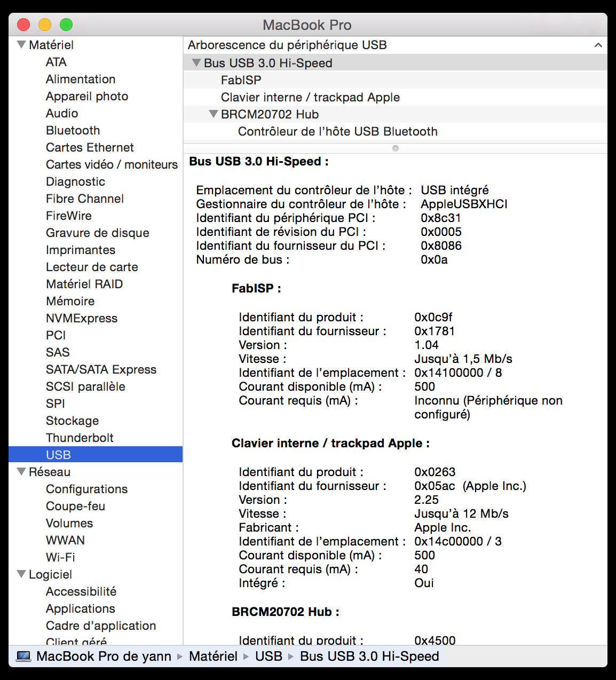Open the FireWire category
The image size is (616, 680).
click(69, 216)
